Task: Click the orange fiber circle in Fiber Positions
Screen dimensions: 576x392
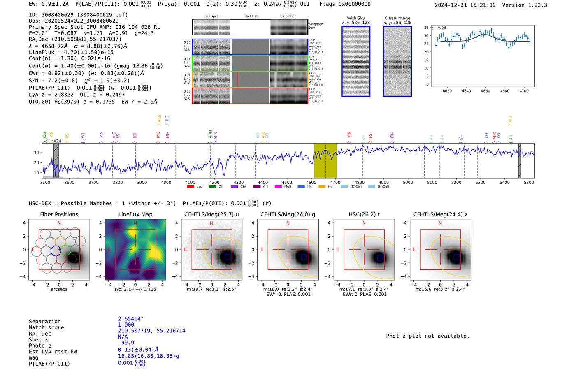Action: [x=60, y=242]
